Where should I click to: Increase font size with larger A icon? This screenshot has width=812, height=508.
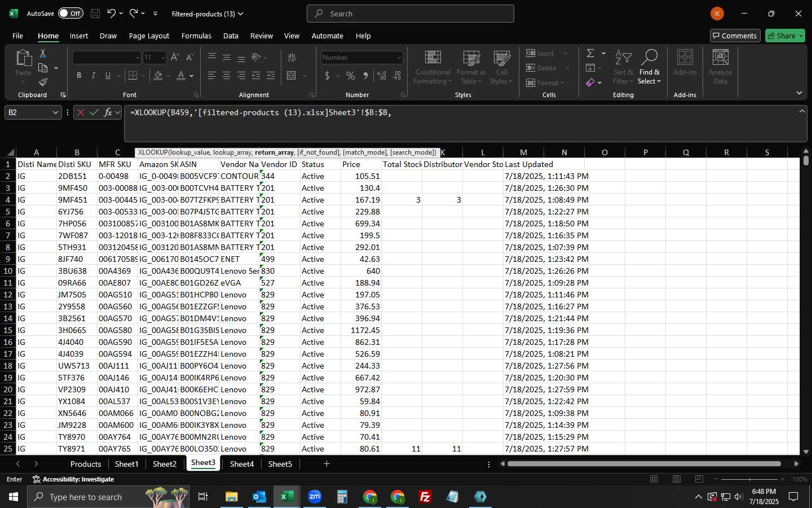pyautogui.click(x=175, y=58)
